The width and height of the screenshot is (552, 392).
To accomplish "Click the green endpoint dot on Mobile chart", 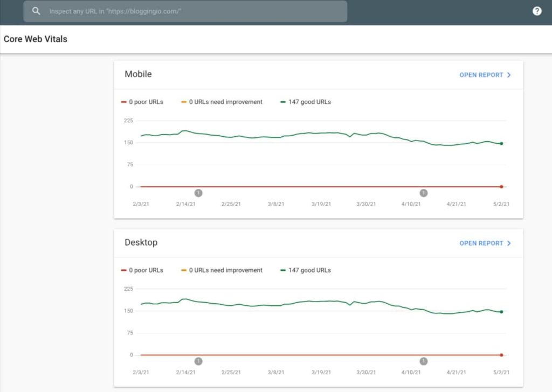I will (x=501, y=143).
